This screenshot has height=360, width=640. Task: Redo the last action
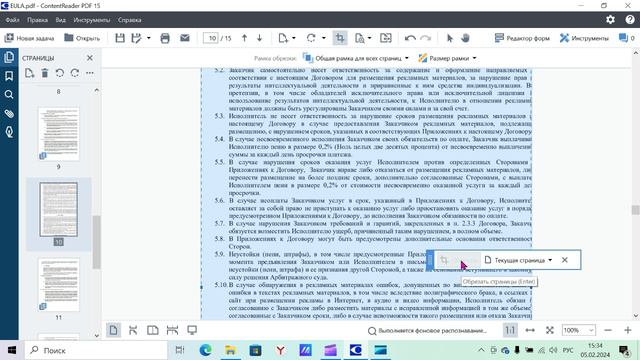(x=426, y=38)
